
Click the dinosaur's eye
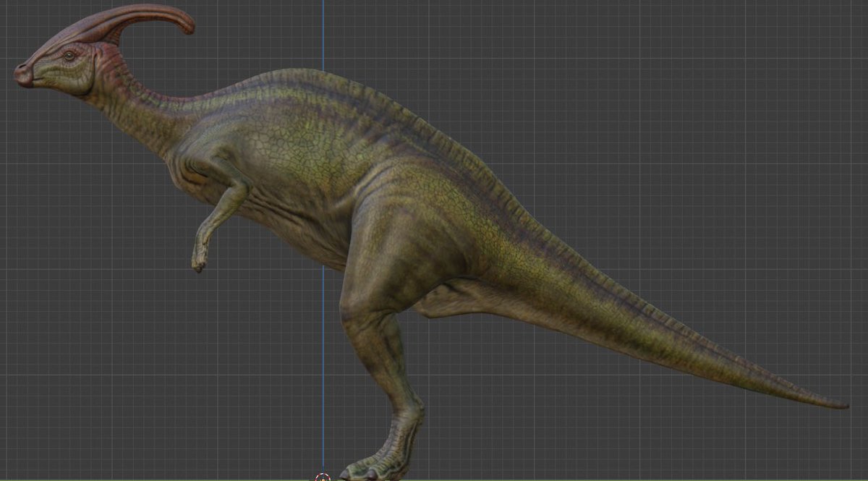tap(69, 56)
